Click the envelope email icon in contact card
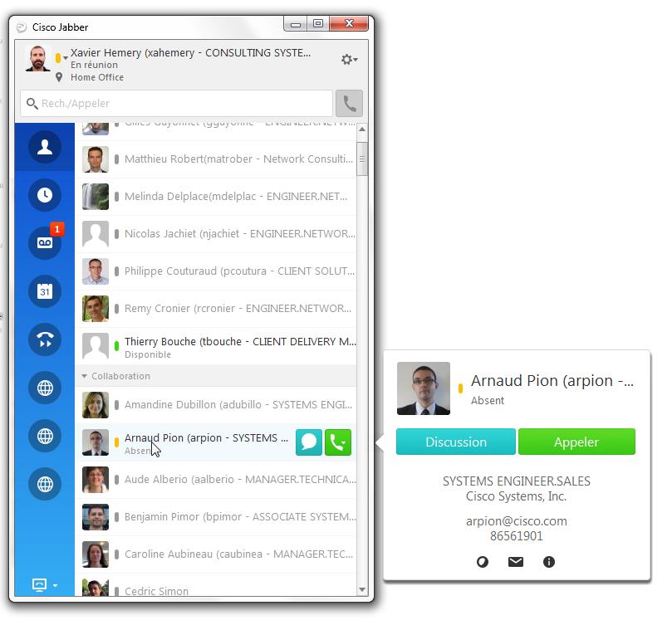Image resolution: width=672 pixels, height=625 pixels. click(x=516, y=562)
